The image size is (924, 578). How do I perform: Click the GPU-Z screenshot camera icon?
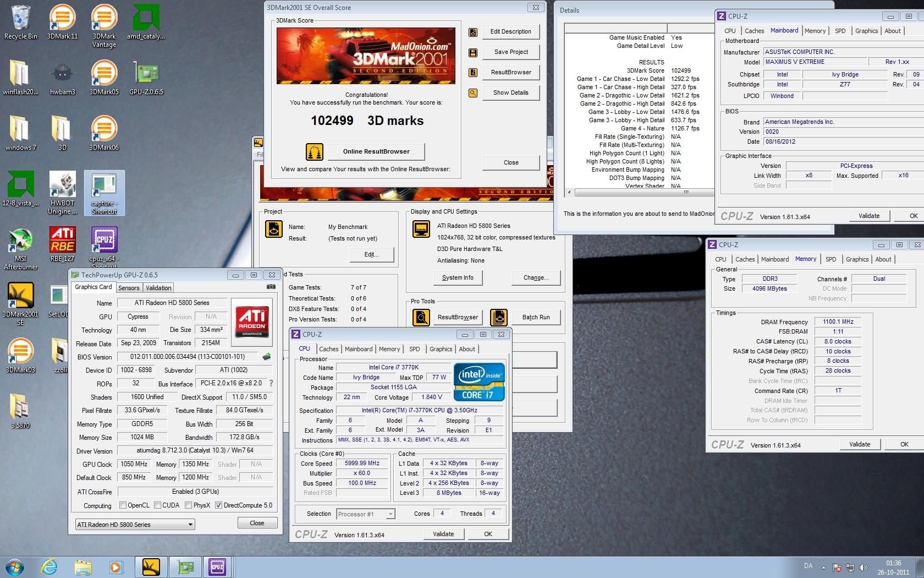point(271,287)
